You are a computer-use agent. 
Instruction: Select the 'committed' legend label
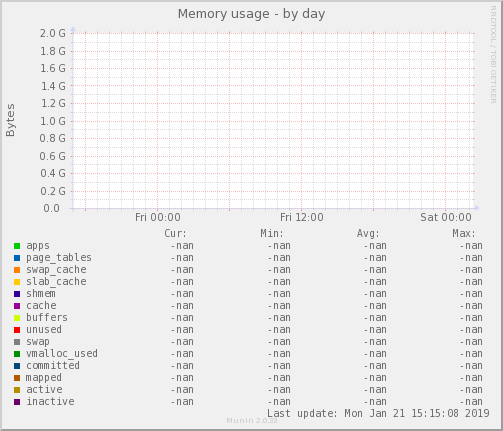point(53,365)
